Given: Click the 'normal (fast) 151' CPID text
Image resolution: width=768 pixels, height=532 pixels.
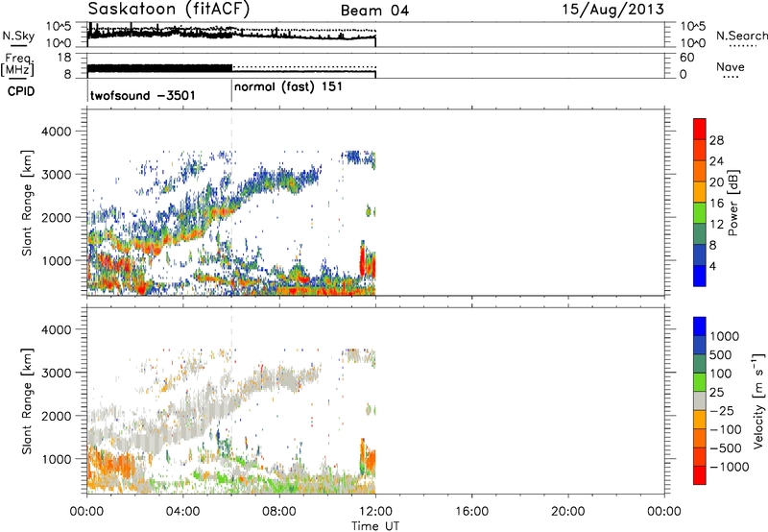Looking at the screenshot, I should pyautogui.click(x=288, y=87).
